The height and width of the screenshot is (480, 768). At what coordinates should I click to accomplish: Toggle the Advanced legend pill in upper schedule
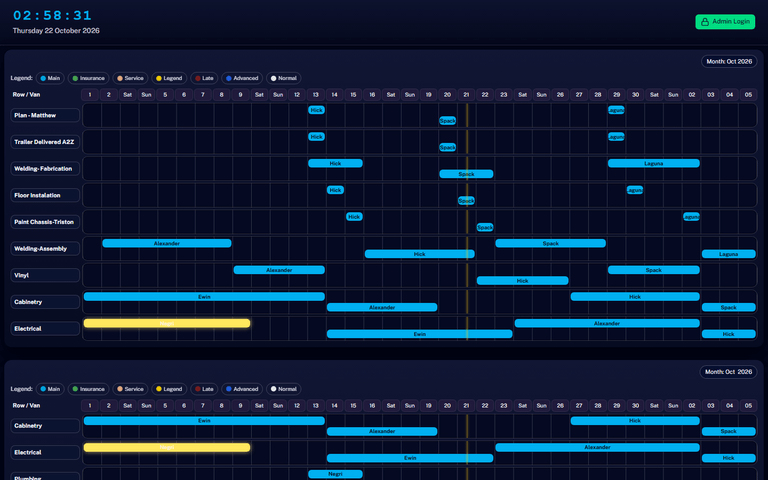point(242,78)
